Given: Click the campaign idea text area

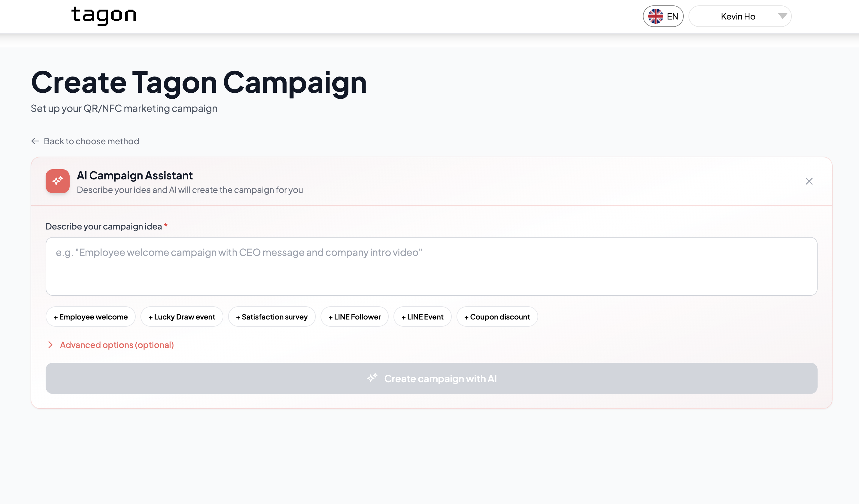Looking at the screenshot, I should coord(431,266).
